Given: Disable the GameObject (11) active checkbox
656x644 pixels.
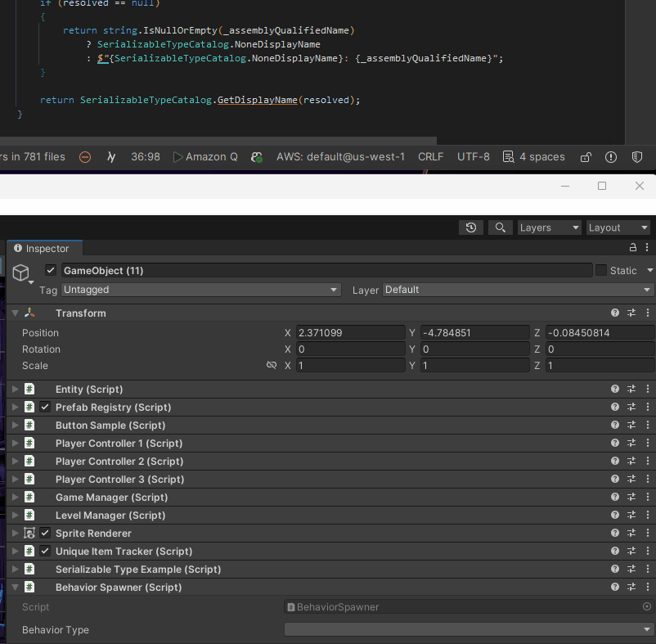Looking at the screenshot, I should (x=50, y=270).
